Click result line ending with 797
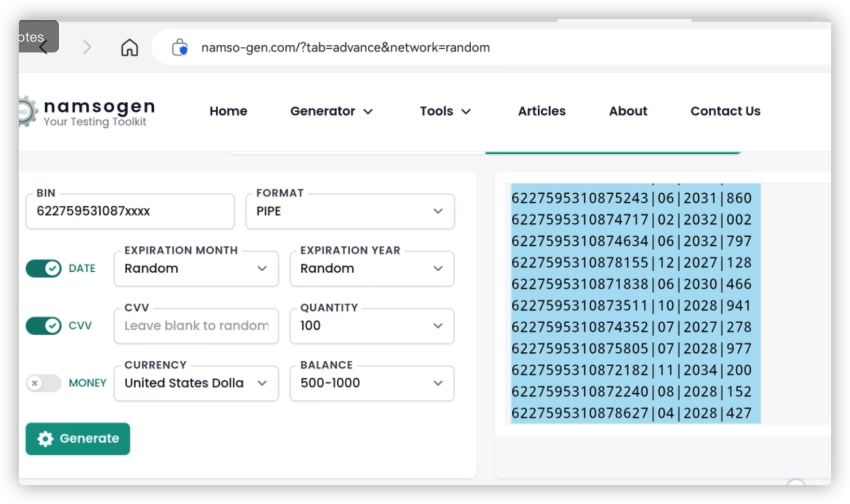This screenshot has width=850, height=504. (x=631, y=241)
